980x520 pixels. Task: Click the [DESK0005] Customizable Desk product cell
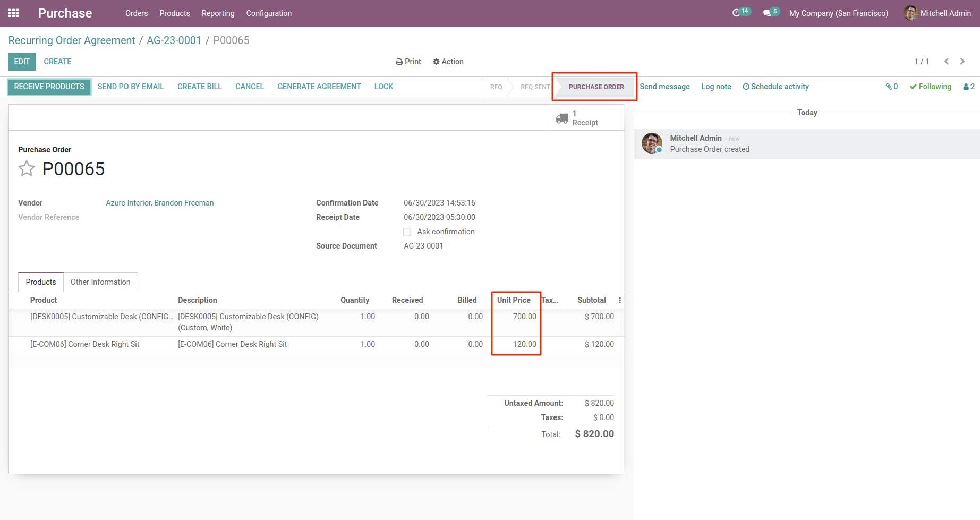point(102,317)
